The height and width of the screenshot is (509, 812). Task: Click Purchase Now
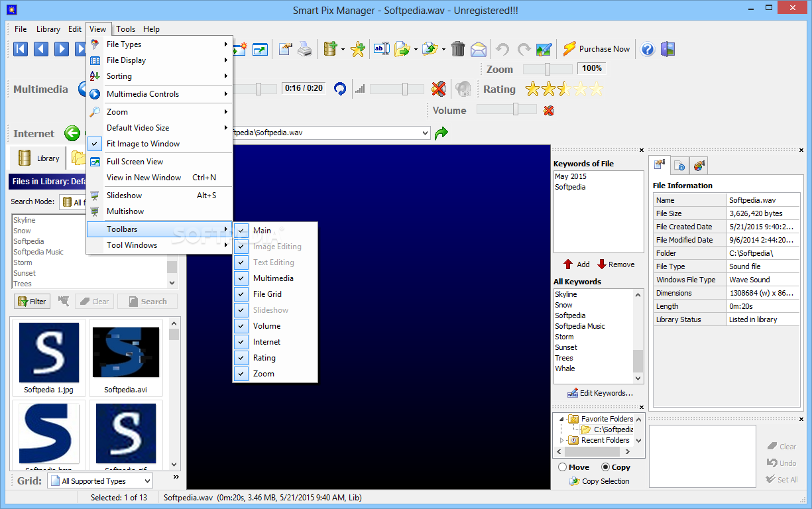597,49
